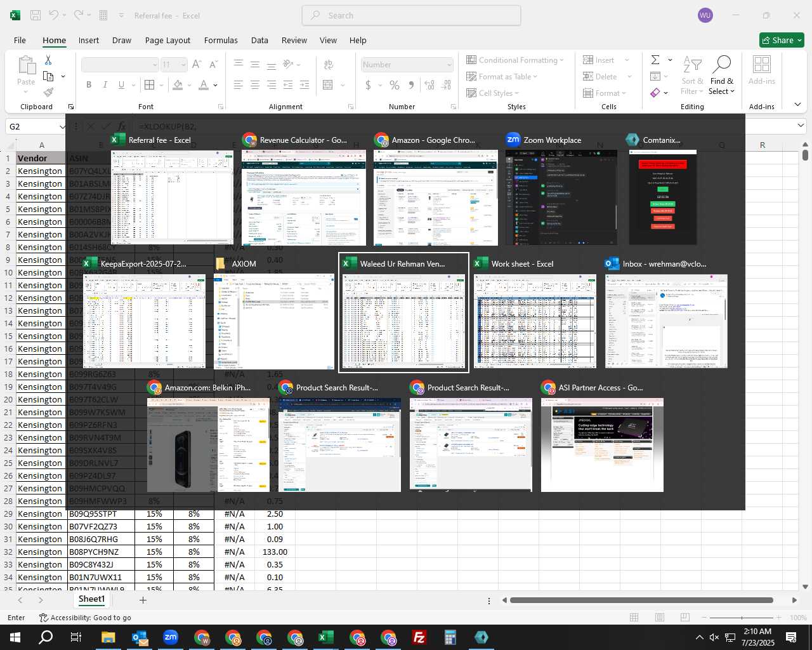Switch to Zoom Workplace window thumbnail

point(561,197)
